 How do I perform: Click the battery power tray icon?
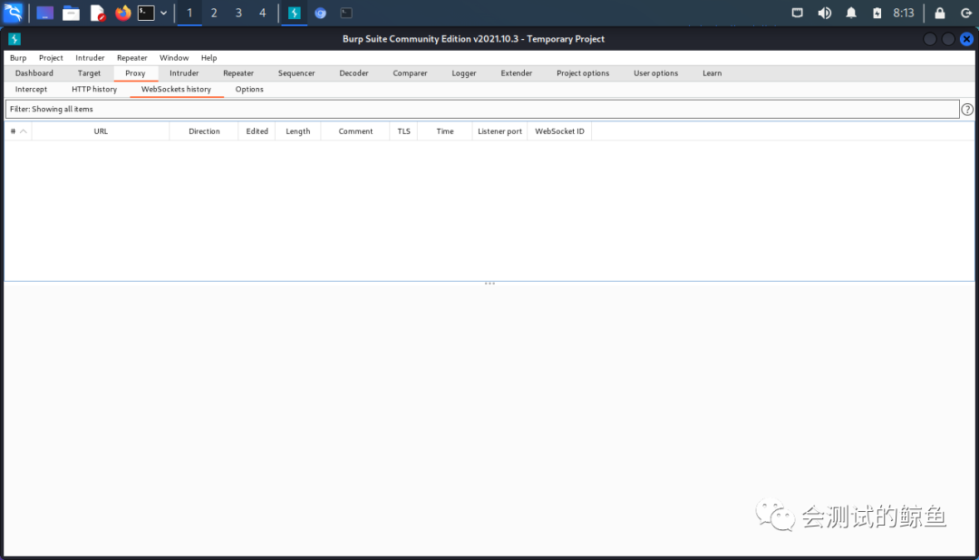click(877, 13)
